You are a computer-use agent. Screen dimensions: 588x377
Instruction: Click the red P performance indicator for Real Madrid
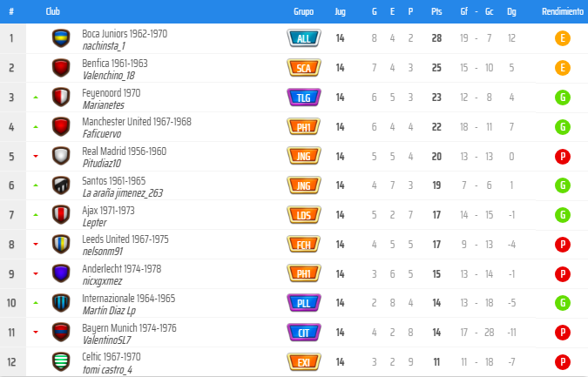[x=563, y=156]
